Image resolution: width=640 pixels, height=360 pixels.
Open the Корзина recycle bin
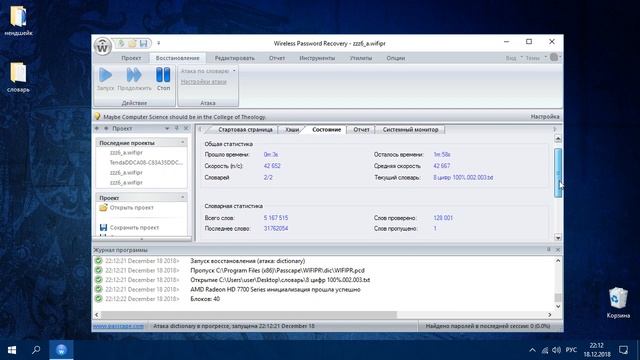tap(618, 302)
